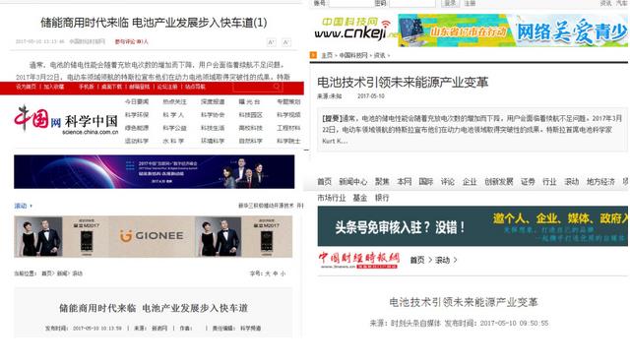Click the 登录 login button
This screenshot has height=364, width=630.
(450, 3)
